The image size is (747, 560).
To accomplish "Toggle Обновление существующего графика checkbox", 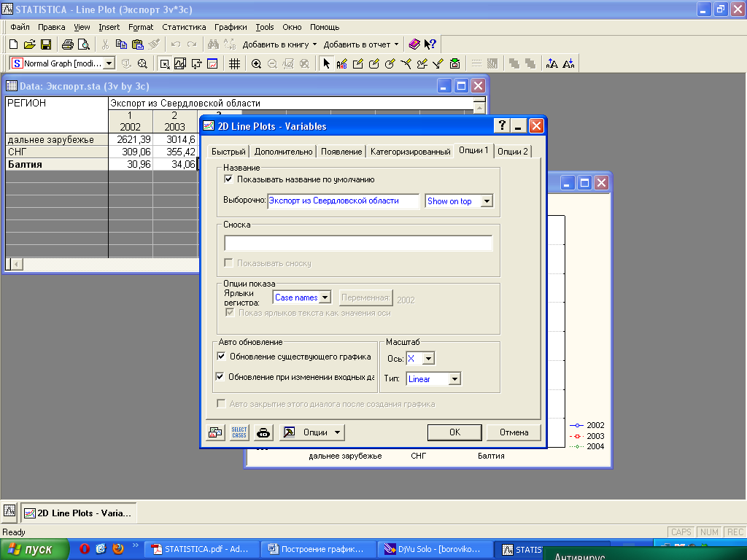I will point(221,356).
